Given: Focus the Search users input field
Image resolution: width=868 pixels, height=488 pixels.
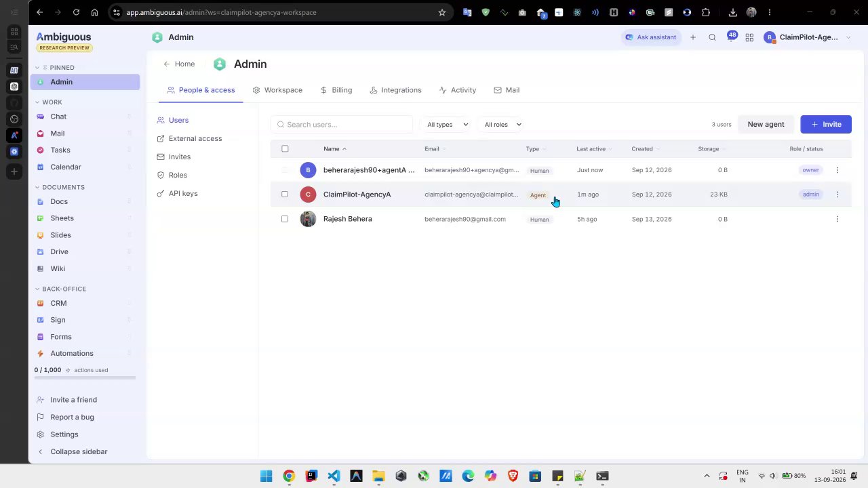Looking at the screenshot, I should tap(342, 125).
